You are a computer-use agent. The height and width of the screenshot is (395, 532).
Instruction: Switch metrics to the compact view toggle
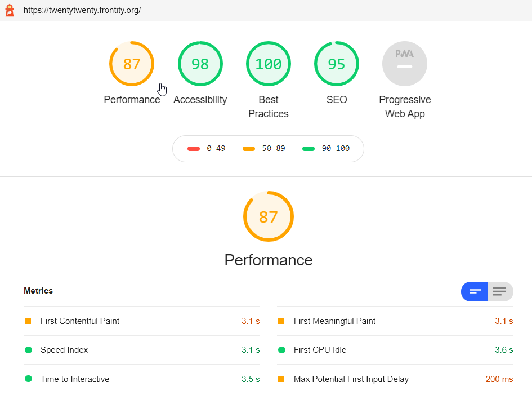474,291
